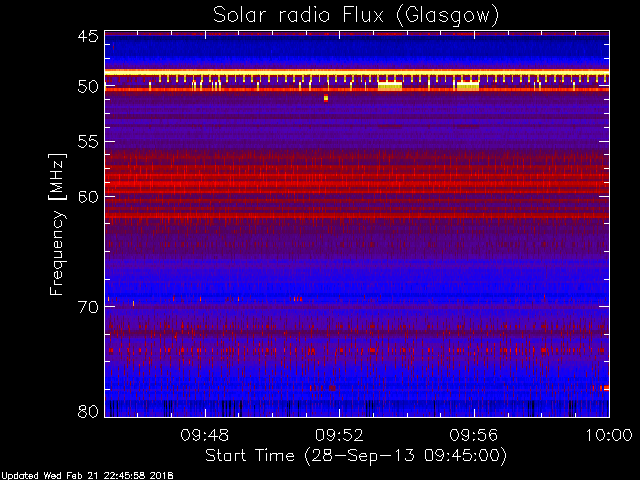Click the 09:56 time axis label
This screenshot has height=480, width=640.
tap(473, 436)
